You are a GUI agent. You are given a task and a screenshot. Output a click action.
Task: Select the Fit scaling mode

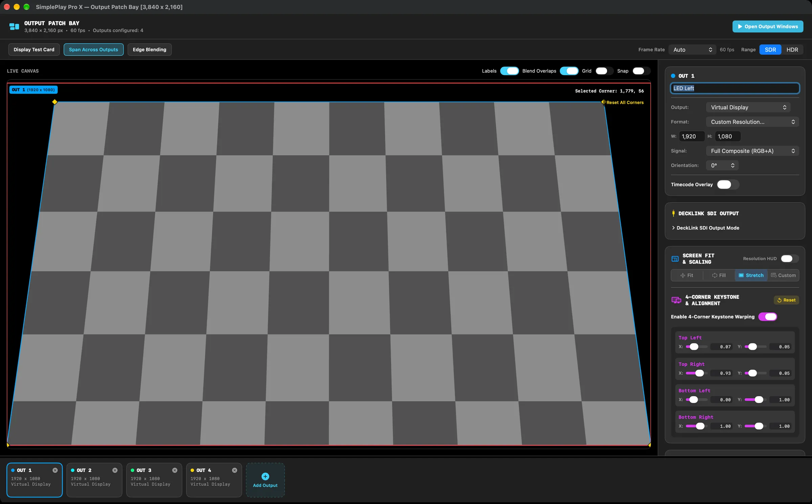pyautogui.click(x=687, y=275)
